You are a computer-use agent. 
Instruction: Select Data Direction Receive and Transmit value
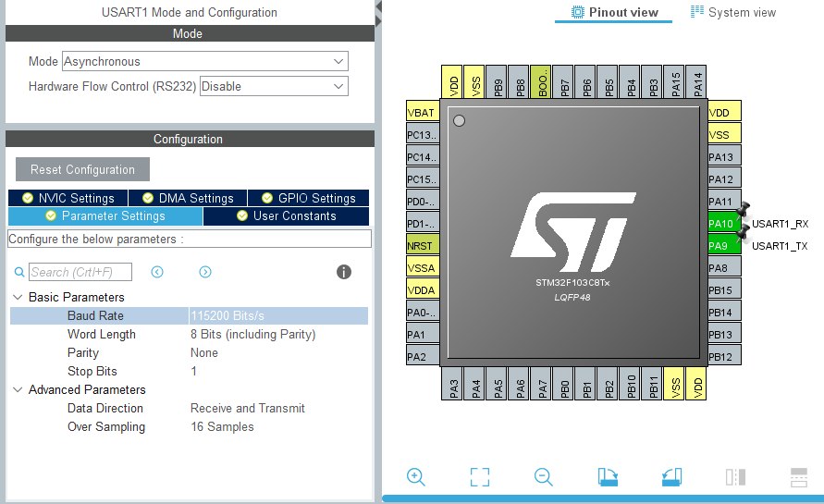(248, 408)
